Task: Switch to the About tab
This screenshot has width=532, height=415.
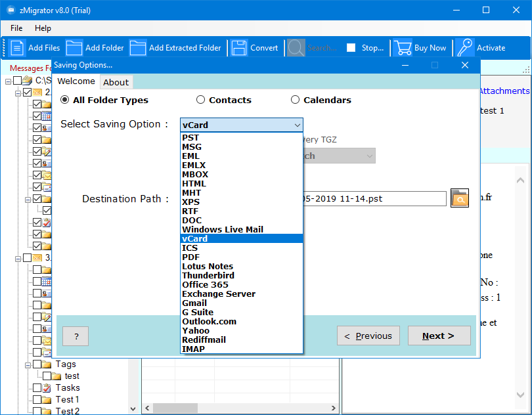Action: [x=116, y=82]
